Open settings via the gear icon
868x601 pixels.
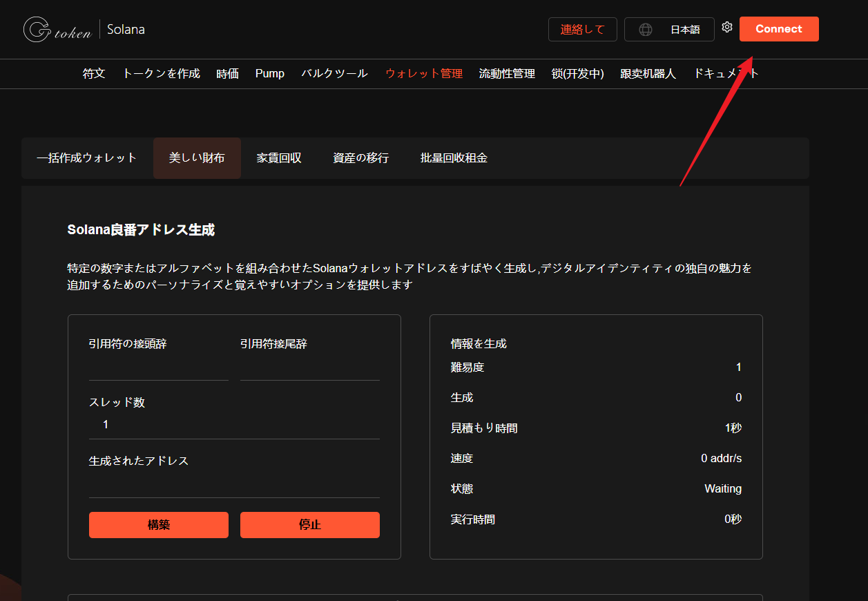(x=726, y=27)
